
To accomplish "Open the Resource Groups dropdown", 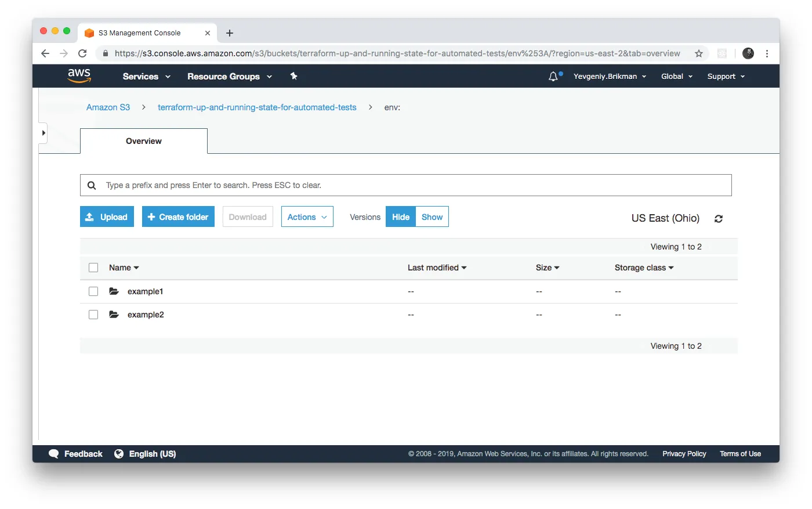I will click(230, 76).
